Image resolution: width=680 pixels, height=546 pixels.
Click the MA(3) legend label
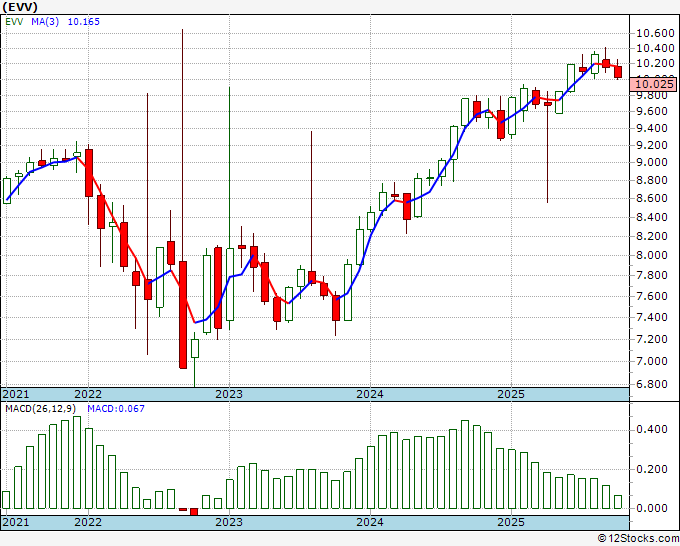click(x=45, y=21)
